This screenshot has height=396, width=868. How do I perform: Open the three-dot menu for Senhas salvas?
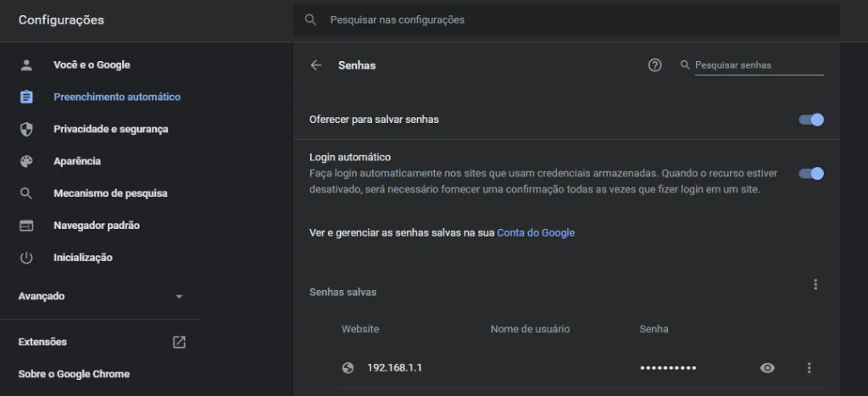[815, 285]
